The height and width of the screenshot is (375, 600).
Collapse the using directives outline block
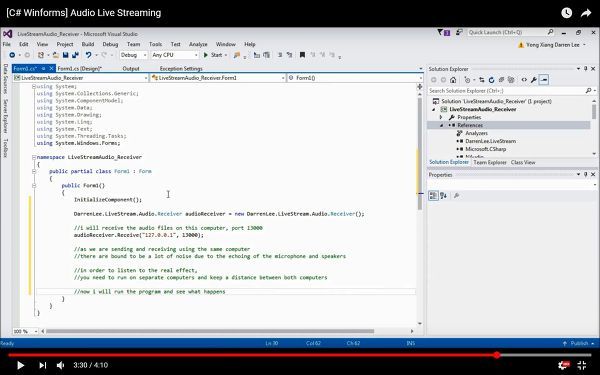click(34, 86)
